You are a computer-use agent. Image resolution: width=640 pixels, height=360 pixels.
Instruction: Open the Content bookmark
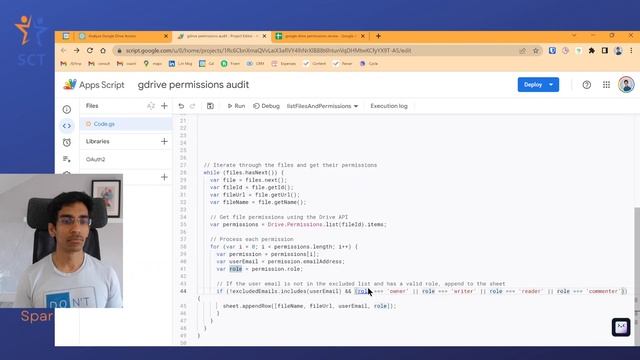(315, 64)
